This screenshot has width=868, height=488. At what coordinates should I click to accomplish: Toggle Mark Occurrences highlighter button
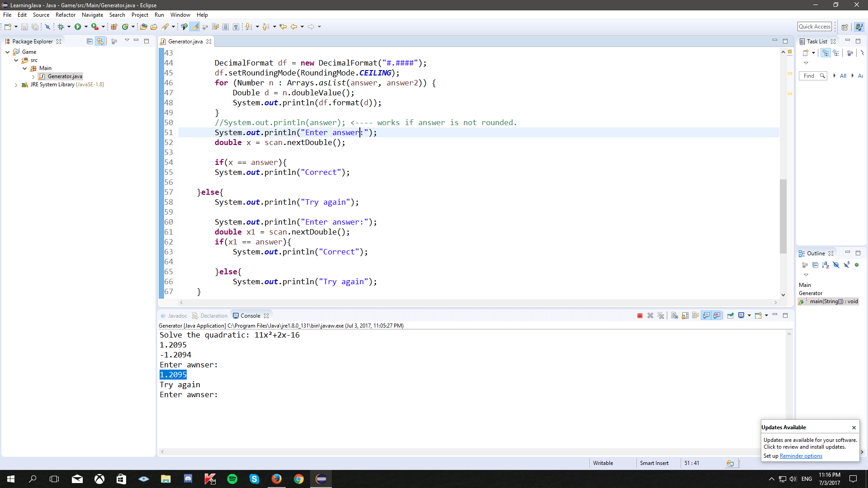(194, 27)
